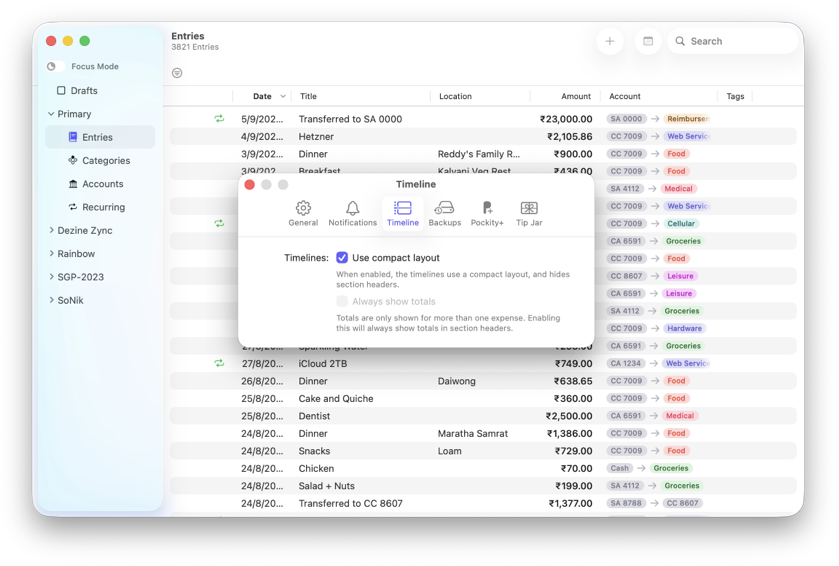Toggle the Always show totals checkbox
Screen dimensions: 839x566
click(342, 301)
